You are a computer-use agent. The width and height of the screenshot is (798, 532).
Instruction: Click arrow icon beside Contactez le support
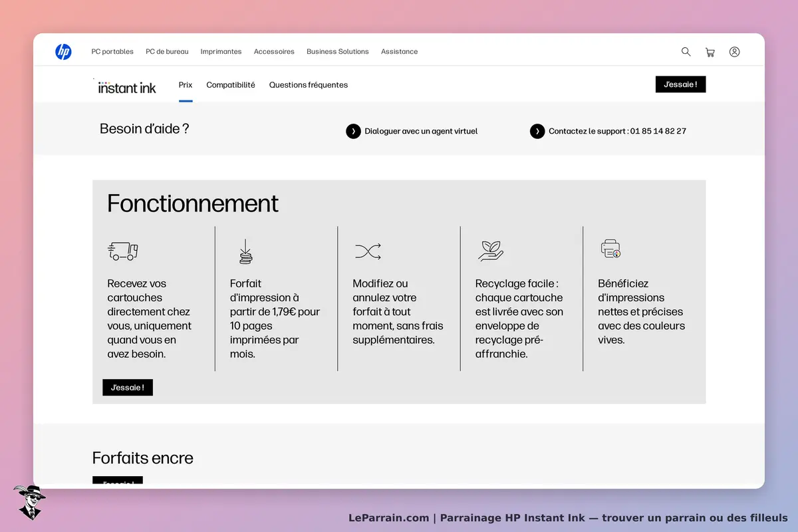click(537, 131)
